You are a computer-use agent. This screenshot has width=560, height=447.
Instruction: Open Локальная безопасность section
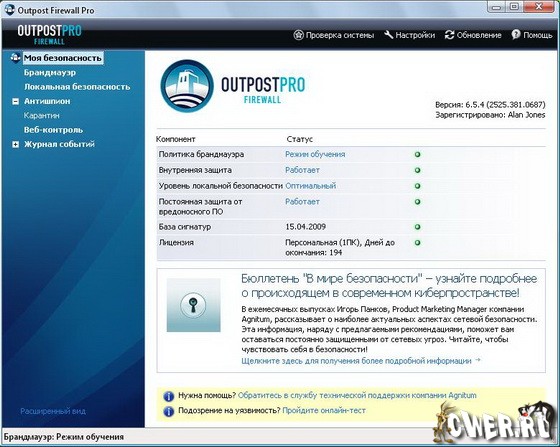[77, 87]
